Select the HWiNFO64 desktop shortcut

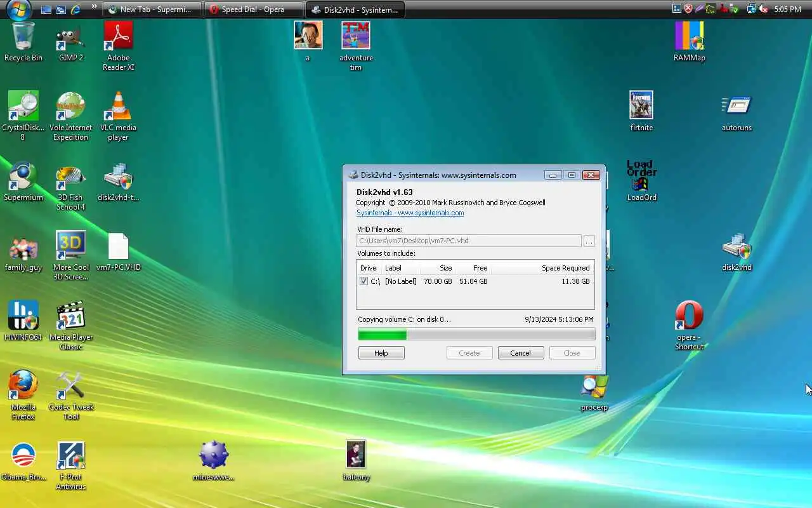(x=23, y=321)
